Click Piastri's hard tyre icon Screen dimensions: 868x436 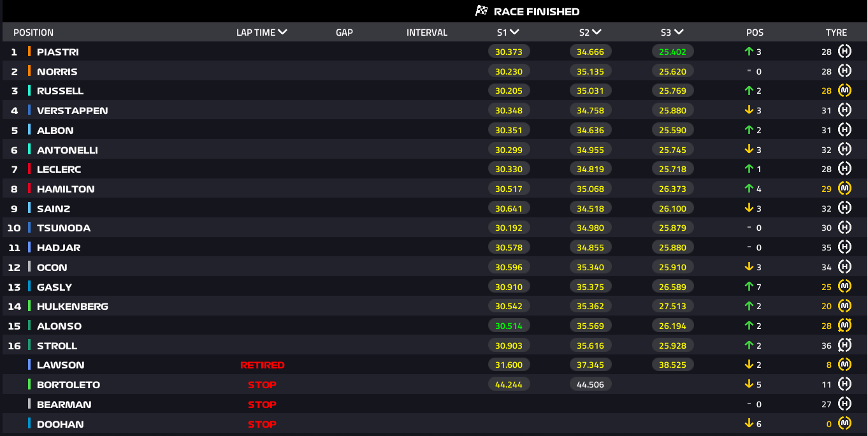pos(845,52)
